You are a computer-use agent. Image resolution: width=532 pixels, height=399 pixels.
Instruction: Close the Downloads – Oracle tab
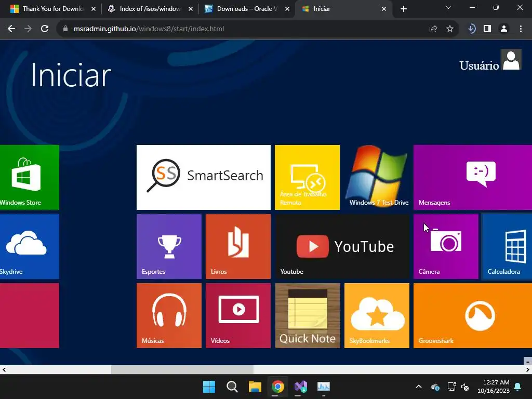(287, 9)
